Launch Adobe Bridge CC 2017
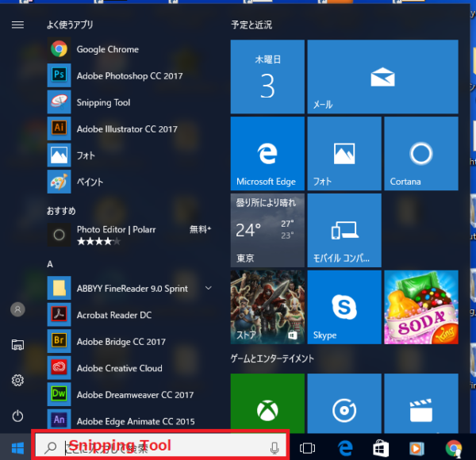Viewport: 476px width, 460px height. click(x=129, y=341)
